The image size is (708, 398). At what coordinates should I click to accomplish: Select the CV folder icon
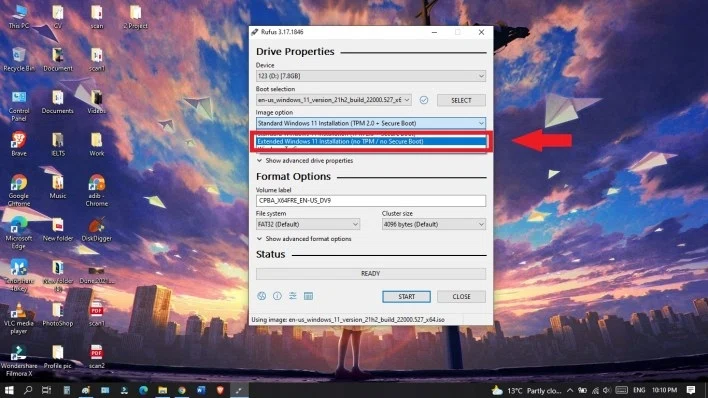(x=58, y=17)
